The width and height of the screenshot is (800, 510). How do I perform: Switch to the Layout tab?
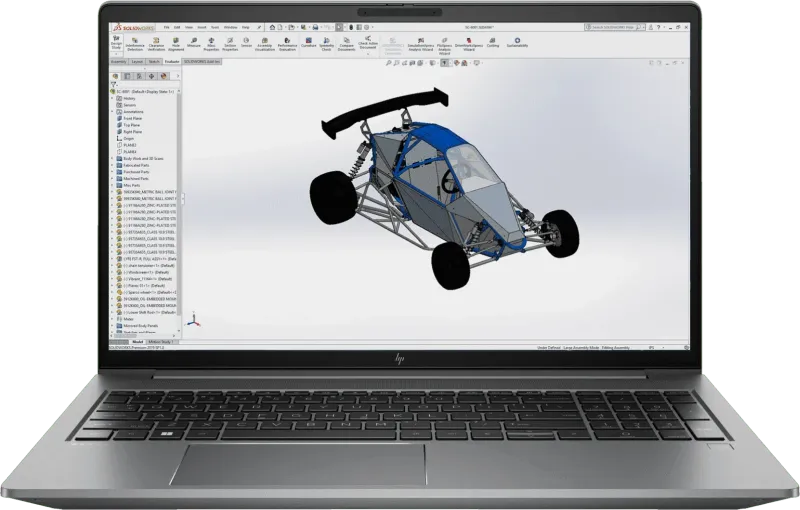pyautogui.click(x=137, y=62)
